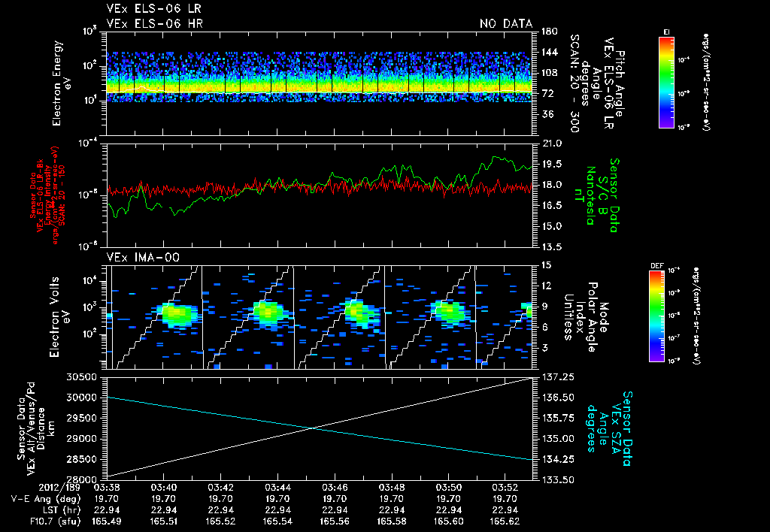
Task: Click the '135.75' SZA tick label
Action: point(559,418)
